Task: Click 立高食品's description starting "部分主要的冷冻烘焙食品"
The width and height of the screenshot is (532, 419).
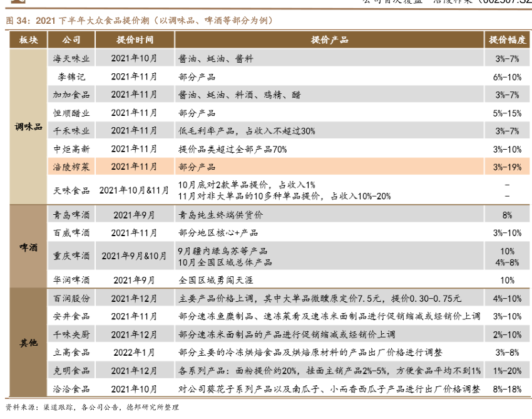Action: click(310, 353)
